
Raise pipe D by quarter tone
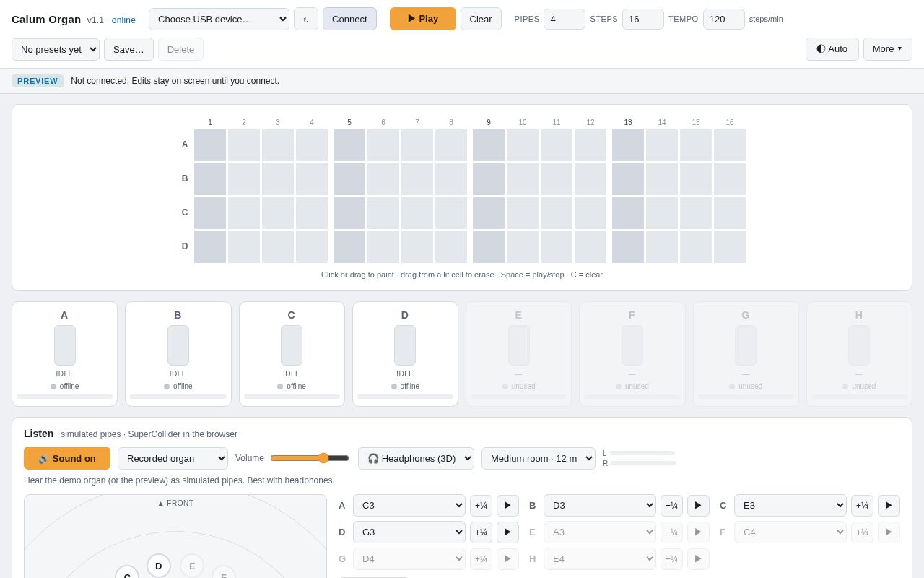click(481, 532)
